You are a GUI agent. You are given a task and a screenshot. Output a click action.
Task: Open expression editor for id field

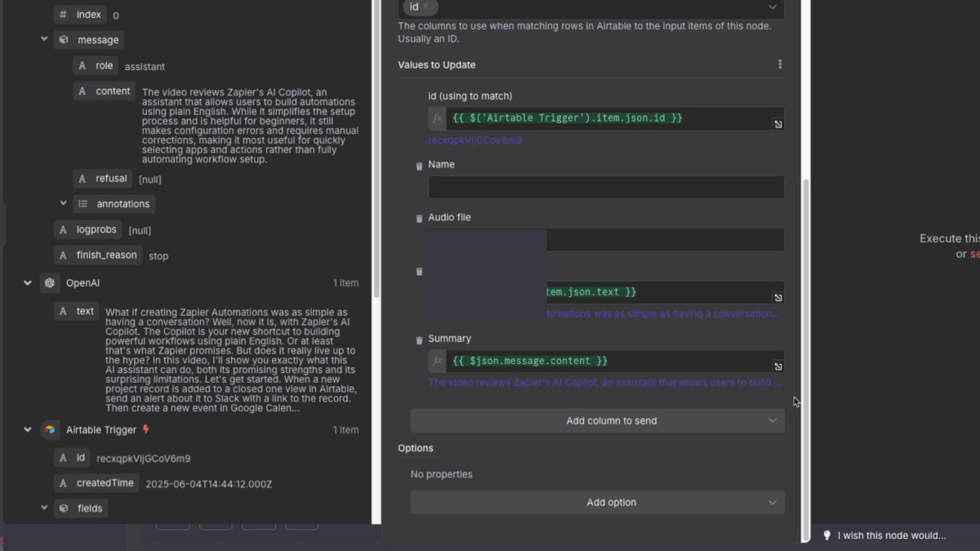[x=778, y=124]
